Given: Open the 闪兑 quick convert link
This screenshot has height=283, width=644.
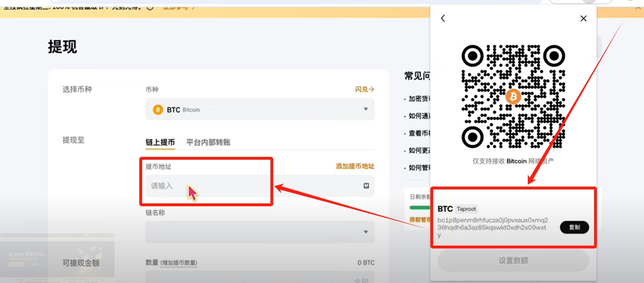Looking at the screenshot, I should click(x=365, y=89).
